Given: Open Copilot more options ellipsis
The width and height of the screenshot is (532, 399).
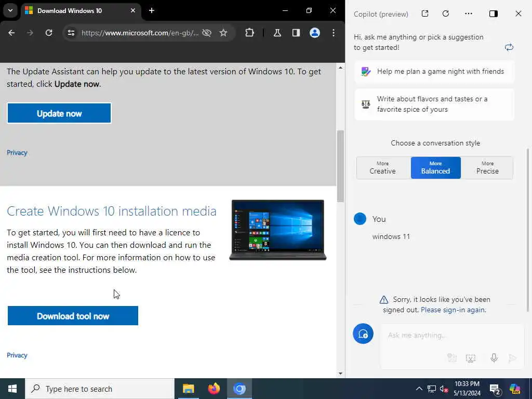Looking at the screenshot, I should coord(469,14).
